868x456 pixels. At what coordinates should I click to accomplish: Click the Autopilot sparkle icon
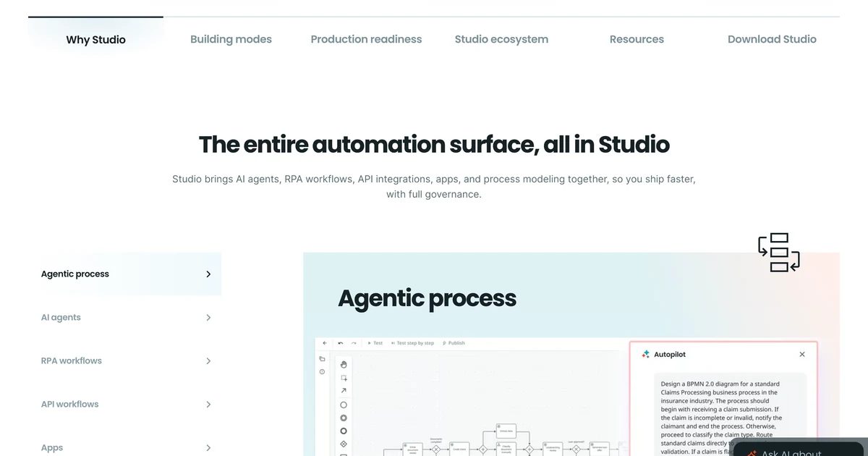[x=646, y=355]
